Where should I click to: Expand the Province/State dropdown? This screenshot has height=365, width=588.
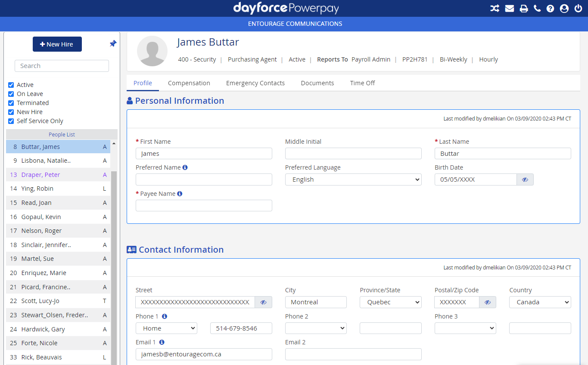[x=390, y=302]
